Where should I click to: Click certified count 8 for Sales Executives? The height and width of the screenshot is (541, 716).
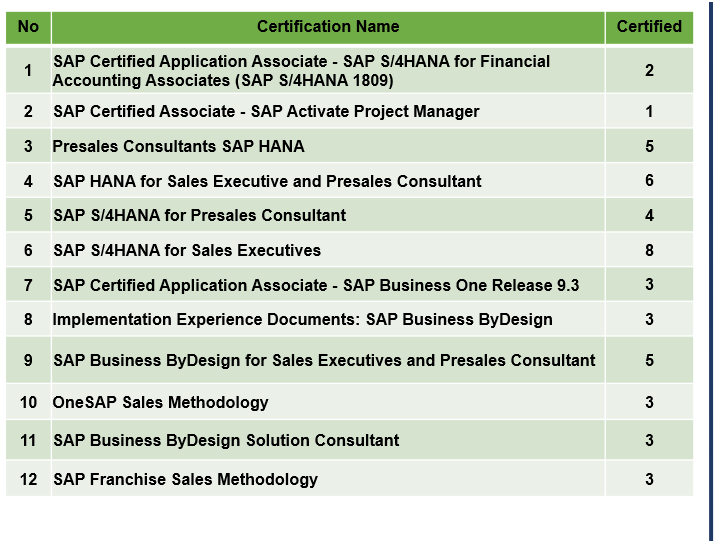click(649, 251)
